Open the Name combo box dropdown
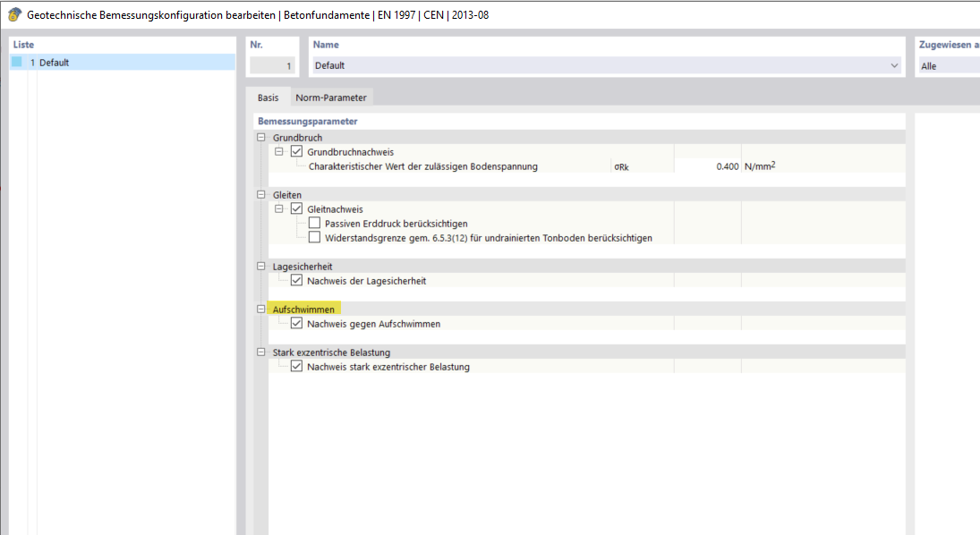The height and width of the screenshot is (535, 980). pos(893,64)
